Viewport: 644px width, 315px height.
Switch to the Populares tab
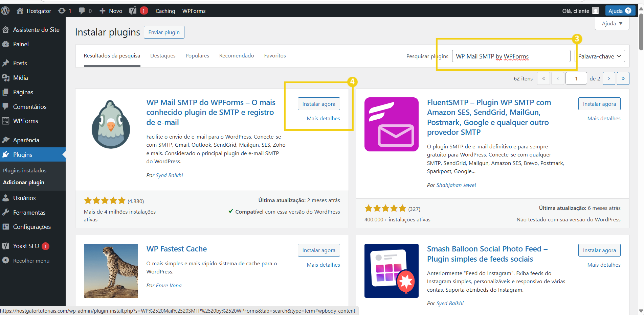pos(197,56)
